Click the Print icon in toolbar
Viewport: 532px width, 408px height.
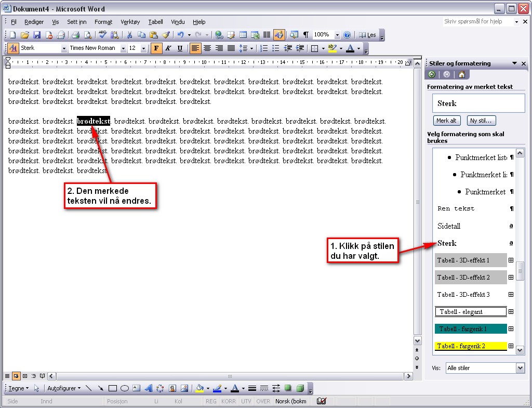pyautogui.click(x=75, y=35)
